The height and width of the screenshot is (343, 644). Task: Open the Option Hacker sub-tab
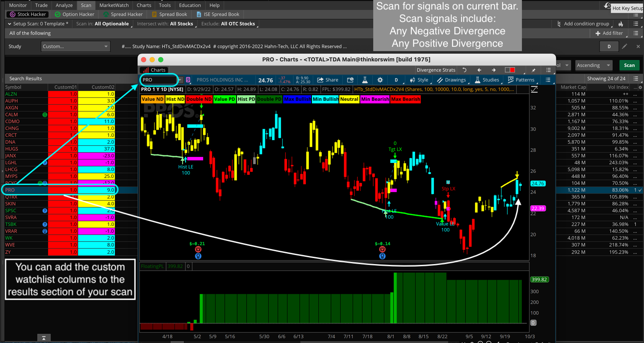point(75,14)
